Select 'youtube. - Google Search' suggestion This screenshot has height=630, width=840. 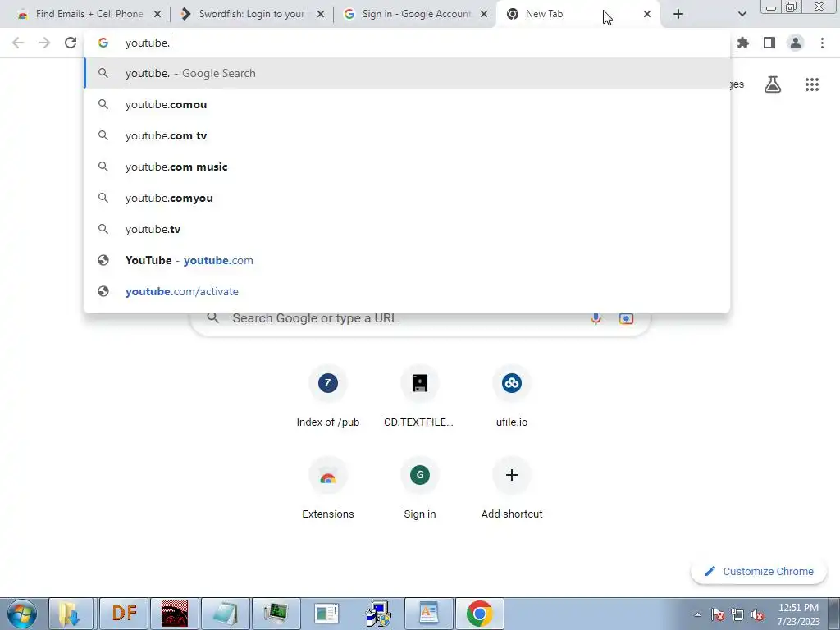pos(407,73)
